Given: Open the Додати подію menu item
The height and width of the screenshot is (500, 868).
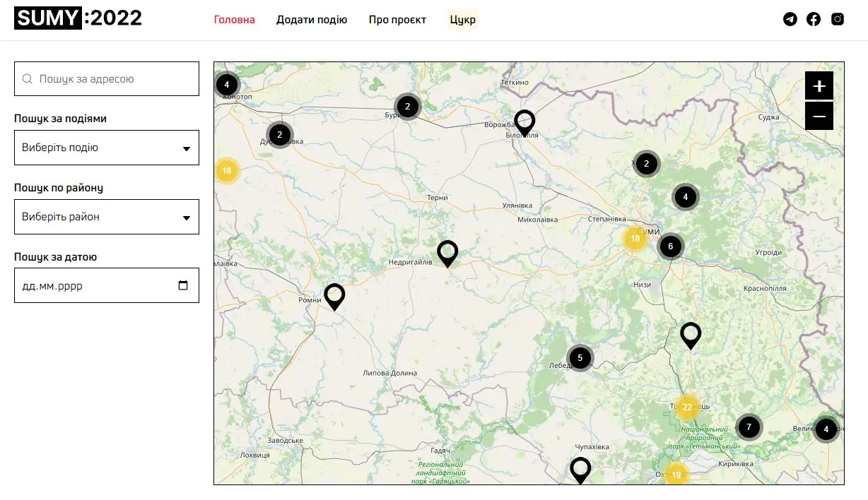Looking at the screenshot, I should pos(312,20).
